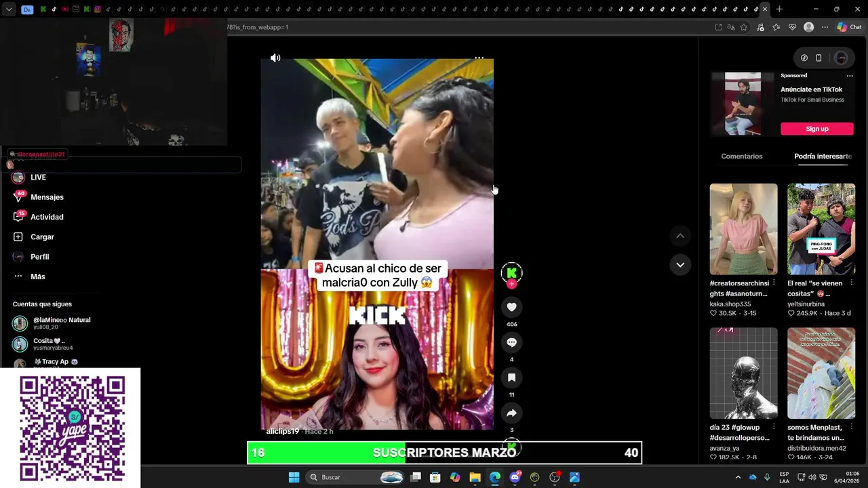Share the video with the arrow icon
The width and height of the screenshot is (868, 488).
[511, 413]
